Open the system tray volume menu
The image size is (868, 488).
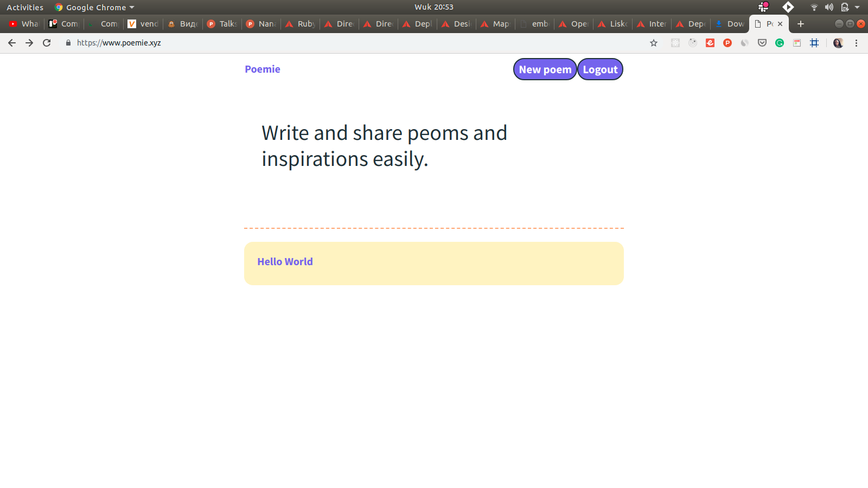829,7
